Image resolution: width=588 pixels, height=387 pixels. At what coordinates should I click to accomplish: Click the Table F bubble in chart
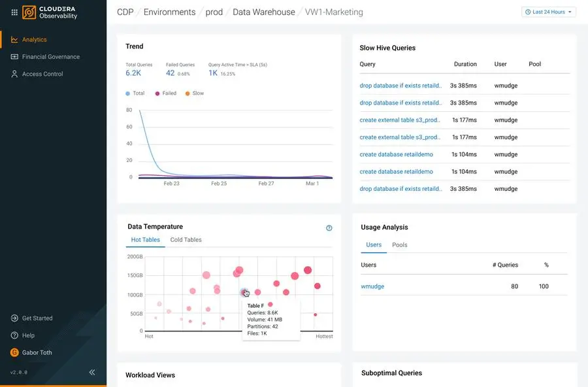click(x=244, y=292)
